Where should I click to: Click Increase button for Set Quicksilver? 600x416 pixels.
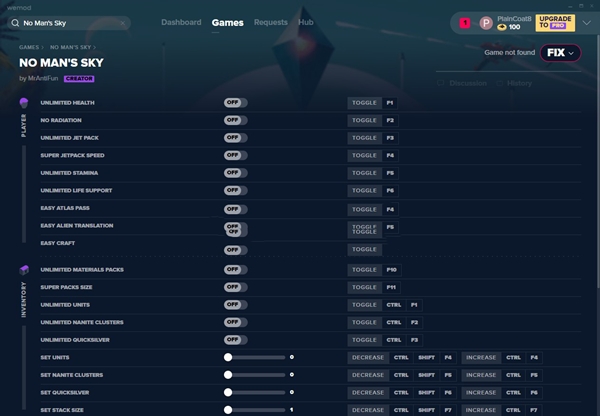click(x=481, y=393)
